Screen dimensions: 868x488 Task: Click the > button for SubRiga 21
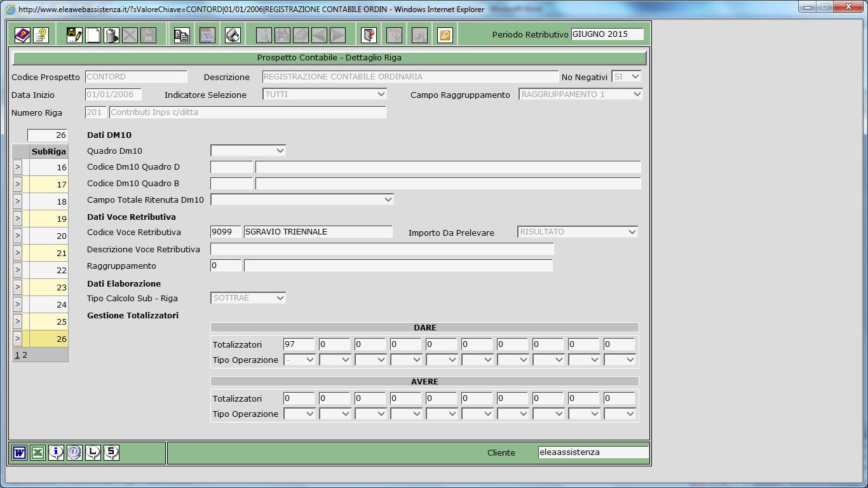click(x=17, y=254)
